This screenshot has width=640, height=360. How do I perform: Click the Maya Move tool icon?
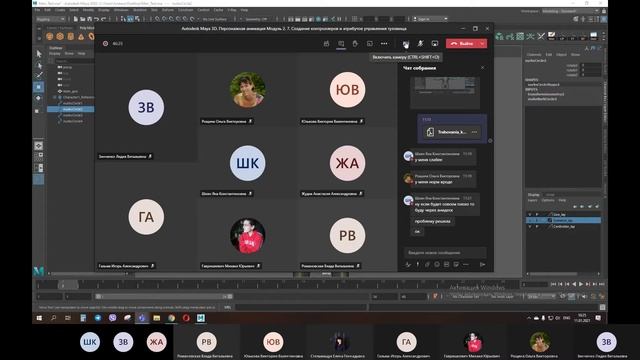(x=39, y=87)
